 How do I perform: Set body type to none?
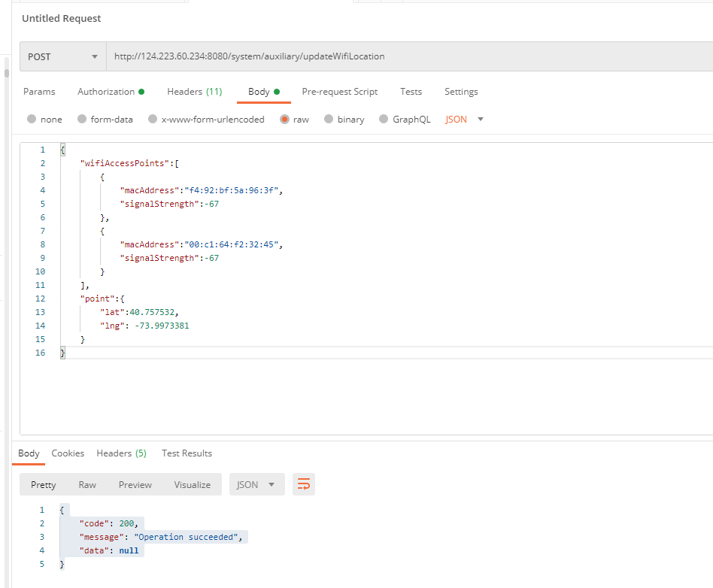[x=32, y=120]
